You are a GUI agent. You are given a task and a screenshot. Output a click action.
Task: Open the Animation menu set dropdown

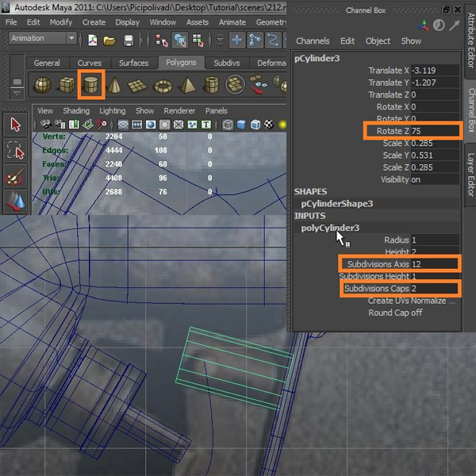(x=71, y=38)
